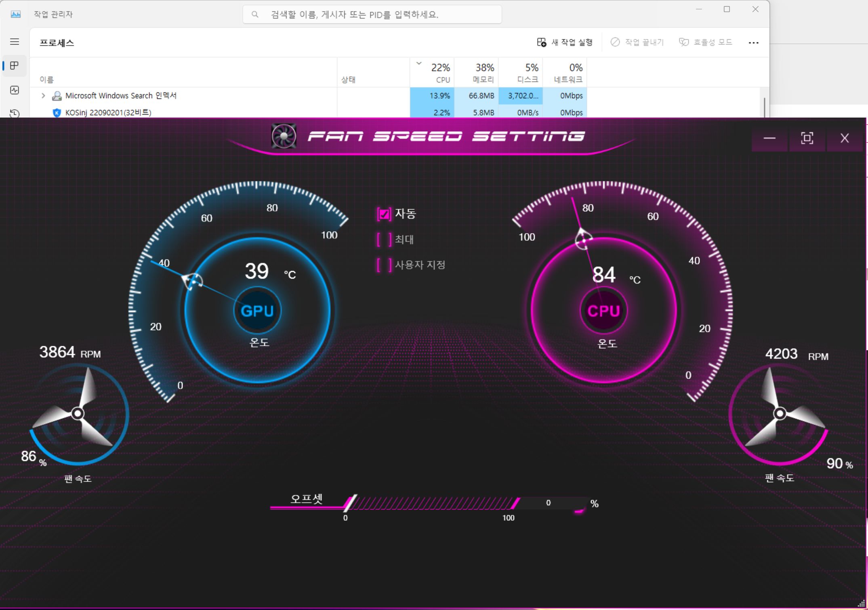Click the sort chevron above the CPU column

tap(419, 63)
